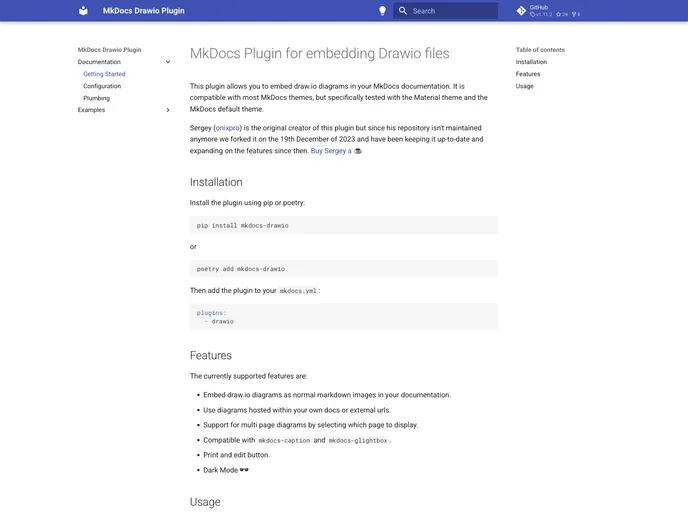
Task: Jump to Usage in the table of contents
Action: tap(525, 86)
